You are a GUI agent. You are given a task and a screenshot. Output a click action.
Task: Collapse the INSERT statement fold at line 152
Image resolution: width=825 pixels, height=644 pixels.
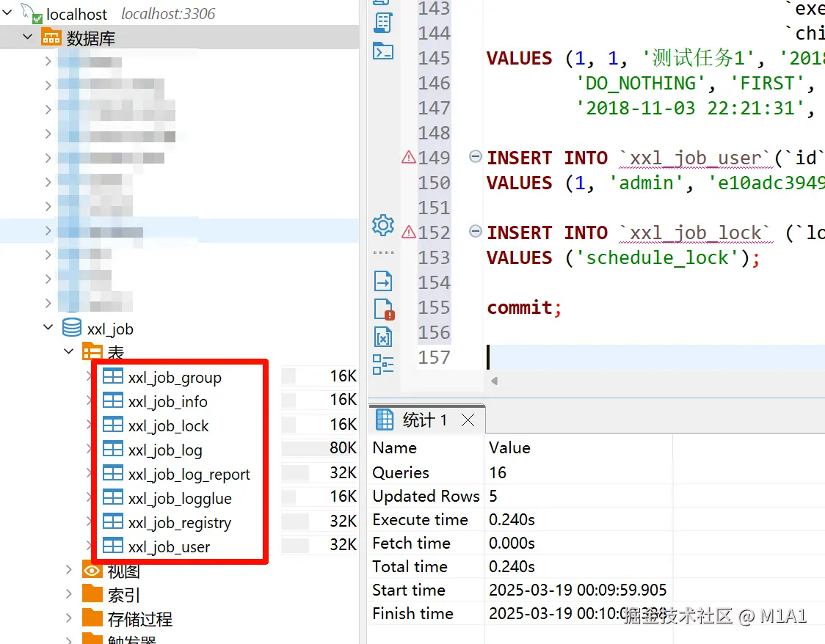tap(475, 231)
